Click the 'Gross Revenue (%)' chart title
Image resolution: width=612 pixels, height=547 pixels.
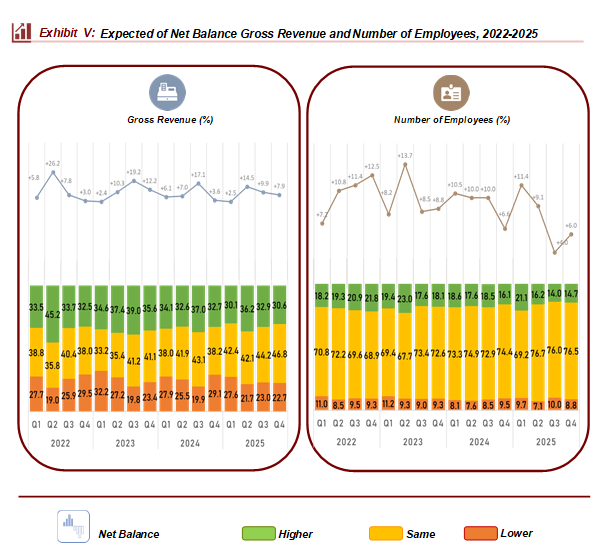pos(164,120)
